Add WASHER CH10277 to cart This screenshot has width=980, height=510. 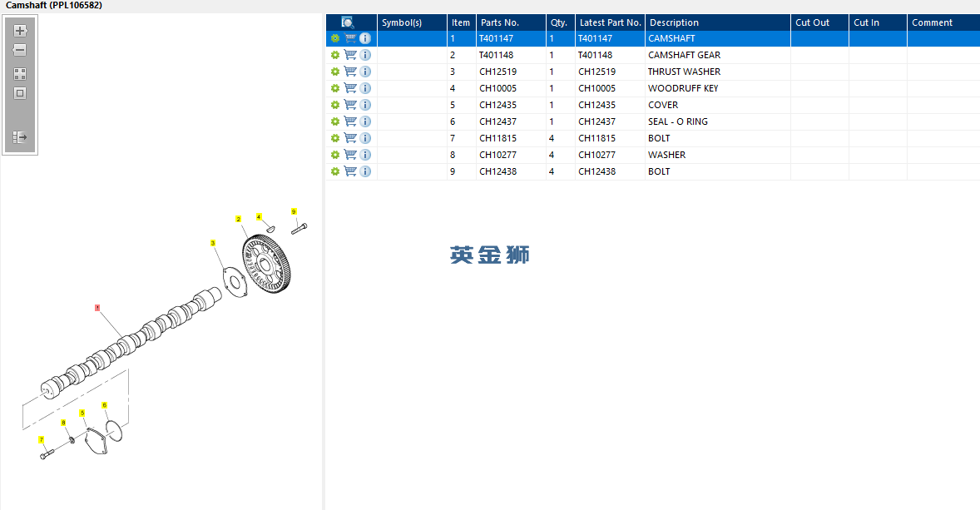click(350, 155)
